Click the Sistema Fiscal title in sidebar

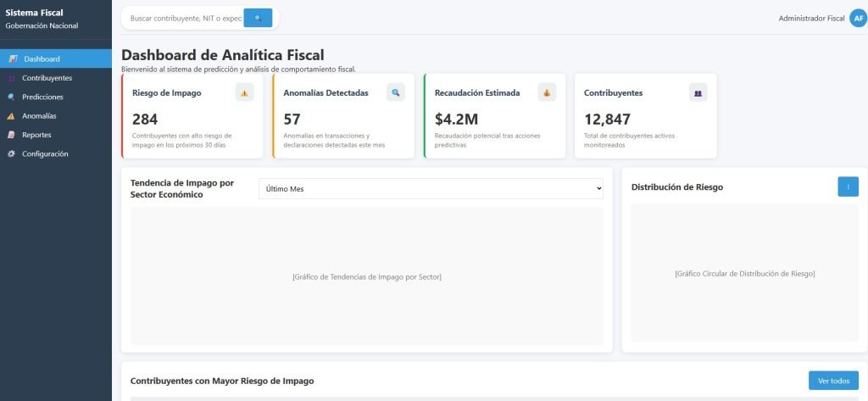(x=35, y=13)
